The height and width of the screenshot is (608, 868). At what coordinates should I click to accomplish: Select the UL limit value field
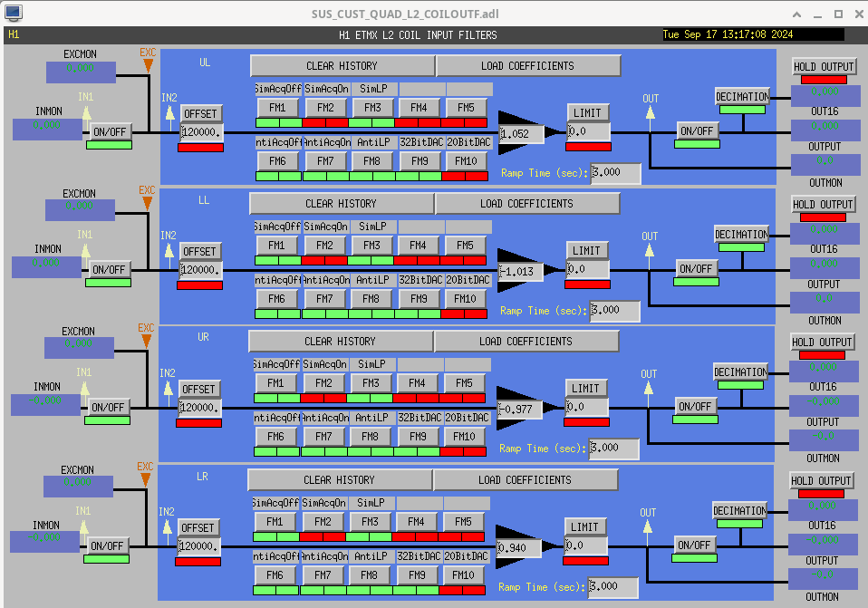(588, 131)
